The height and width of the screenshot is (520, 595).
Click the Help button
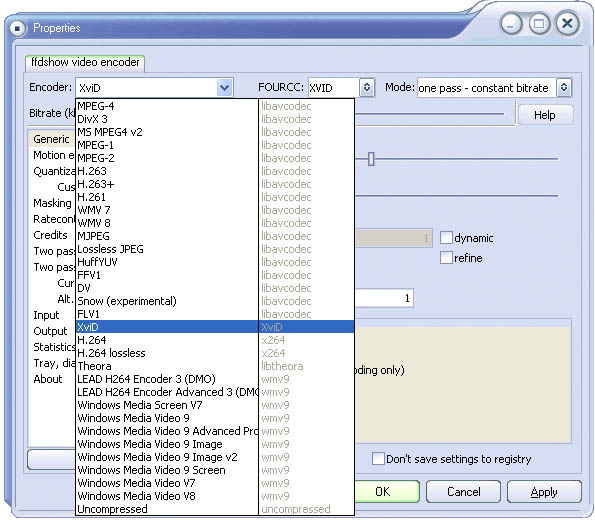click(x=545, y=115)
